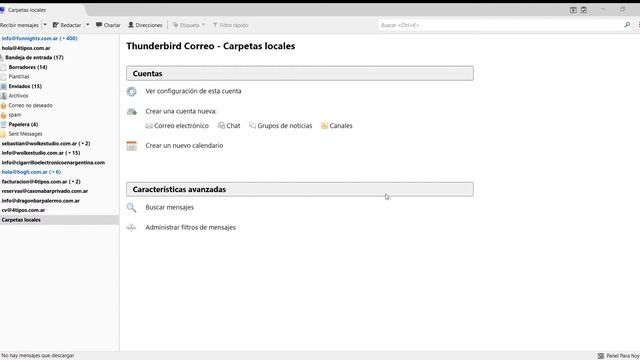This screenshot has width=640, height=360.
Task: Open Bandeja de entrada (17) folder
Action: coord(34,58)
